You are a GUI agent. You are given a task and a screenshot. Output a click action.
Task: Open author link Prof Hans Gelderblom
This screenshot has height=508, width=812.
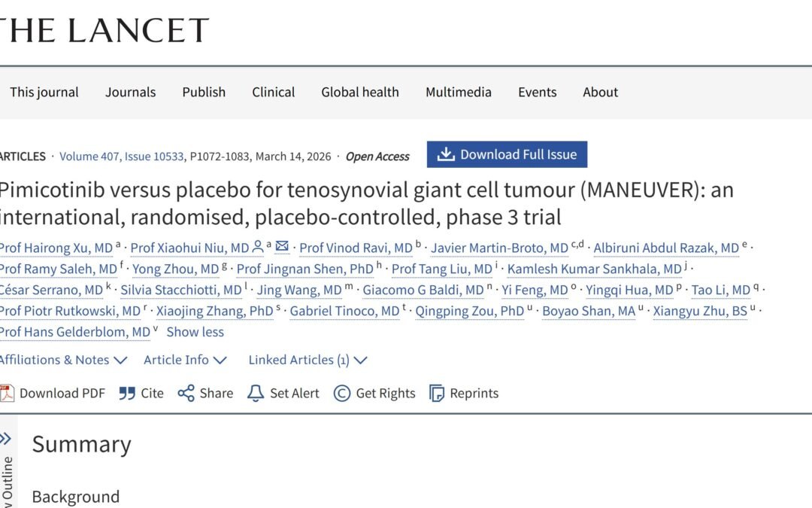point(74,332)
